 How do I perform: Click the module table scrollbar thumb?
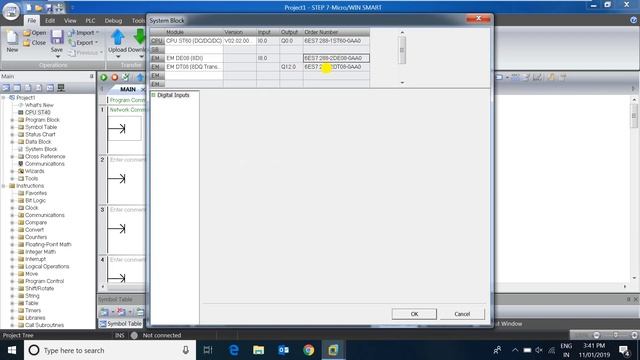[402, 50]
